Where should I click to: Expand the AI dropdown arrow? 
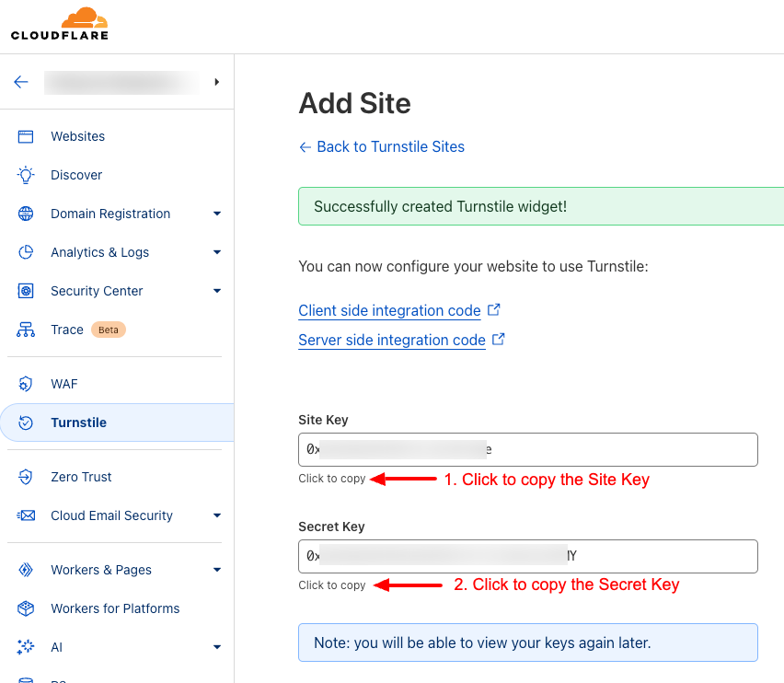(x=217, y=646)
